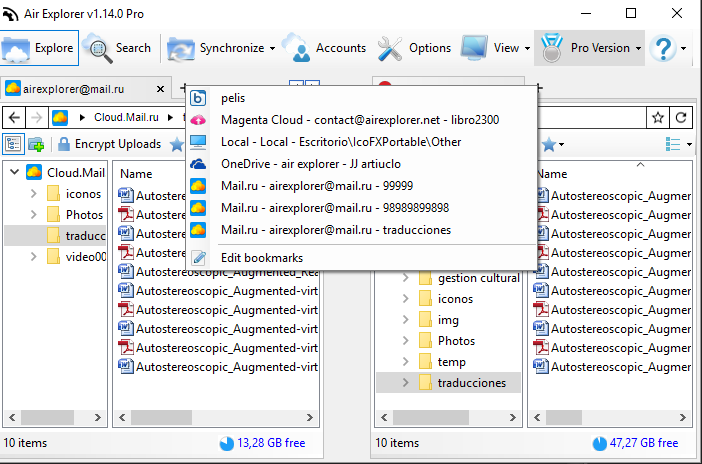Select the Mail.ru 98989899898 bookmark
Viewport: 702px width, 464px height.
pos(361,208)
